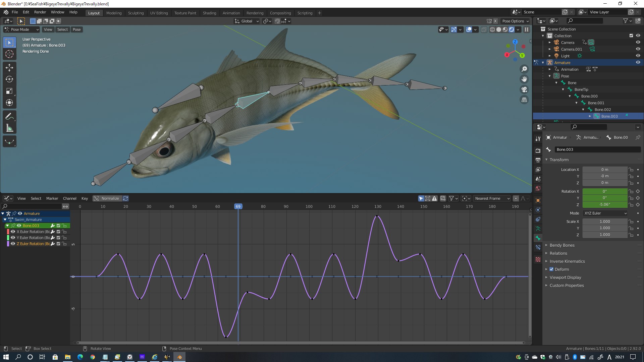Screen dimensions: 644x362
Task: Open the Pose Mode dropdown
Action: [21, 29]
